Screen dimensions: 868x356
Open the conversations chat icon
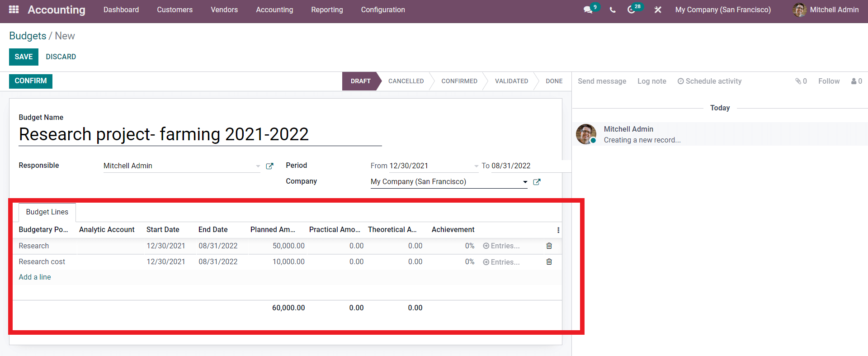point(588,9)
